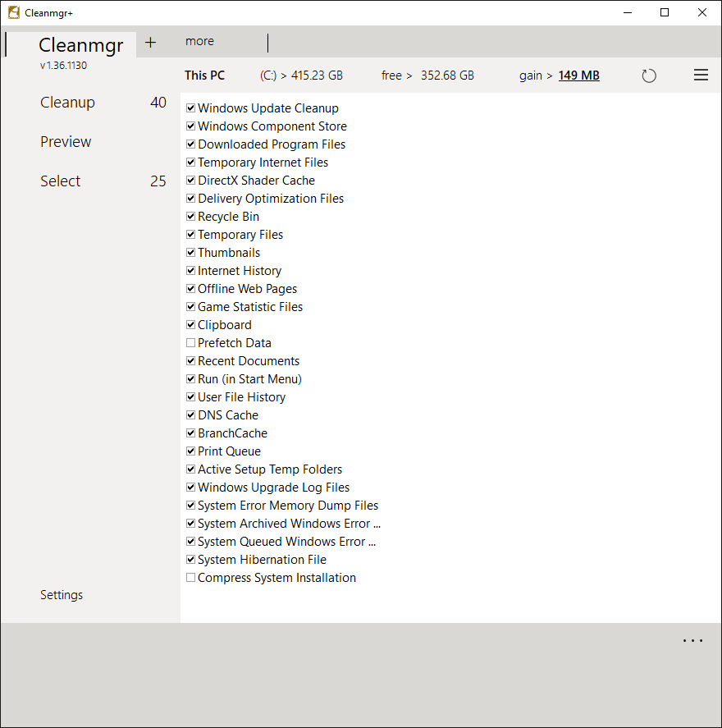The height and width of the screenshot is (728, 722).
Task: Uncheck Windows Update Cleanup checkbox
Action: click(x=190, y=108)
